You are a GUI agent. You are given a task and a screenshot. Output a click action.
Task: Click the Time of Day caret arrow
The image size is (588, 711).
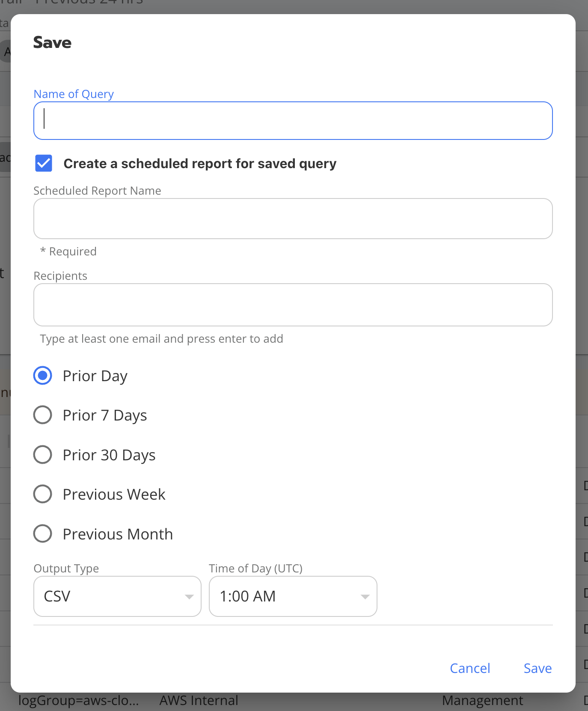coord(365,597)
